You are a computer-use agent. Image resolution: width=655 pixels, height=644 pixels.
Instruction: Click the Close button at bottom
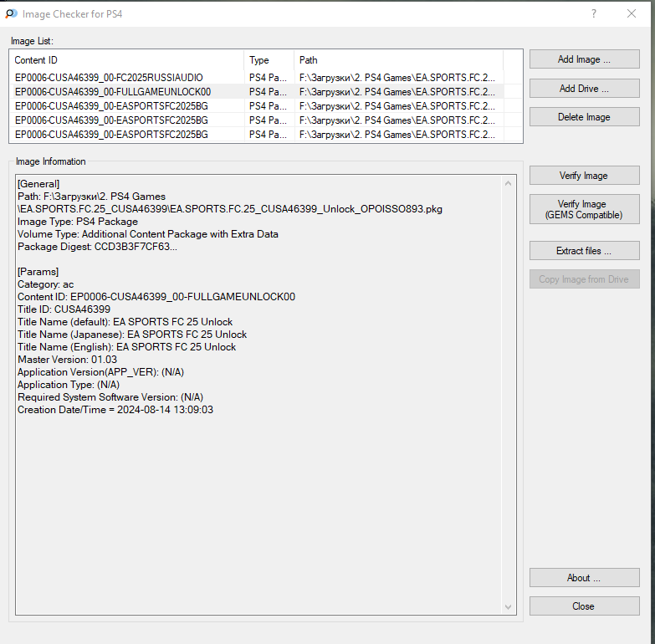[x=584, y=606]
